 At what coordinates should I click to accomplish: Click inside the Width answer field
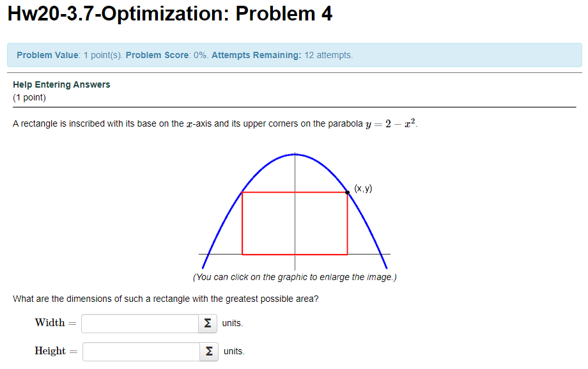(139, 324)
